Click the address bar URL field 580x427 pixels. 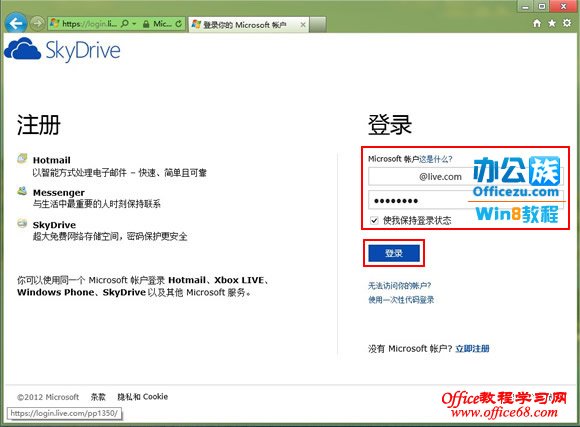[x=89, y=24]
